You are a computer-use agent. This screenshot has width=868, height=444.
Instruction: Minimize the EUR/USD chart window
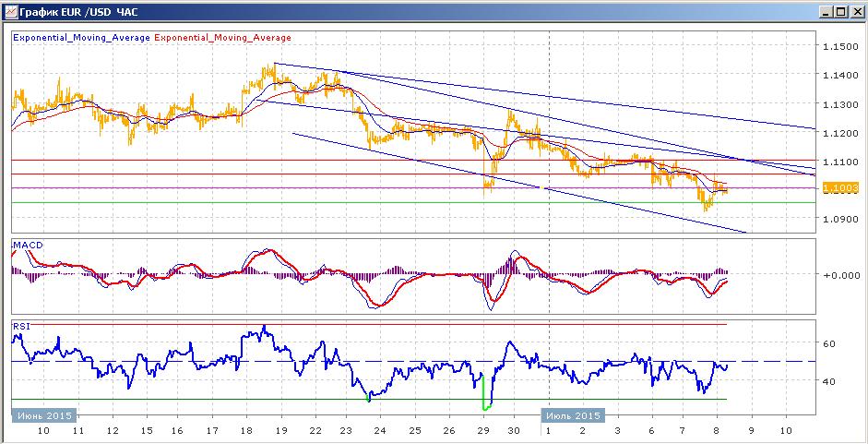click(x=826, y=12)
